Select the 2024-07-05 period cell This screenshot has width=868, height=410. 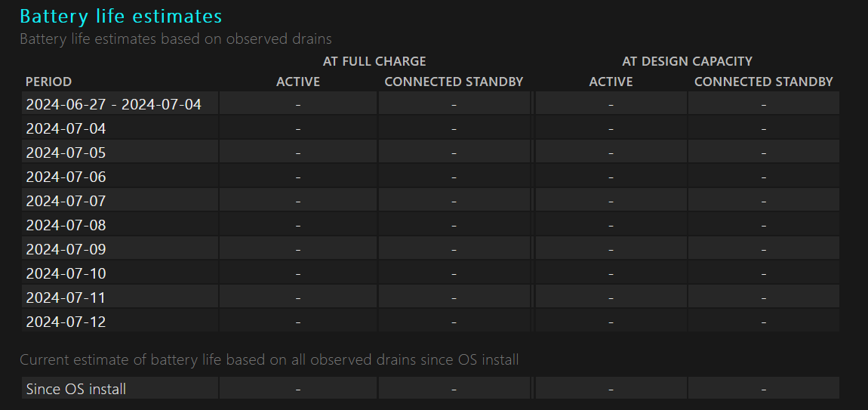pyautogui.click(x=66, y=153)
